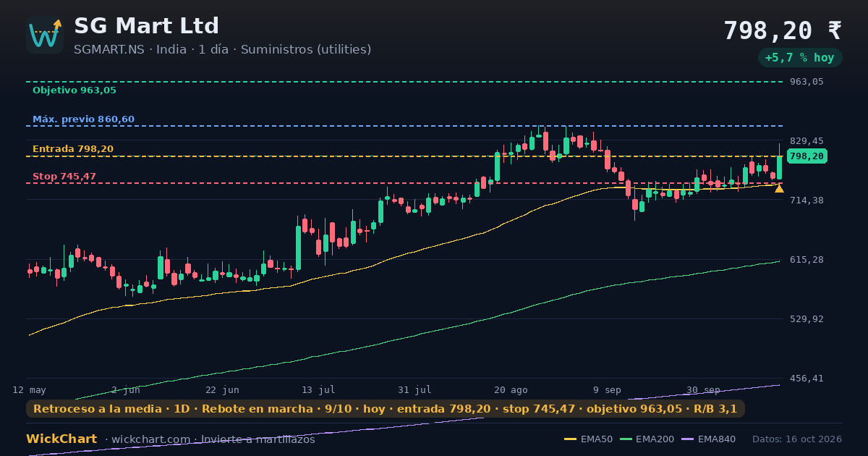Open the wickchart.com link

click(151, 439)
